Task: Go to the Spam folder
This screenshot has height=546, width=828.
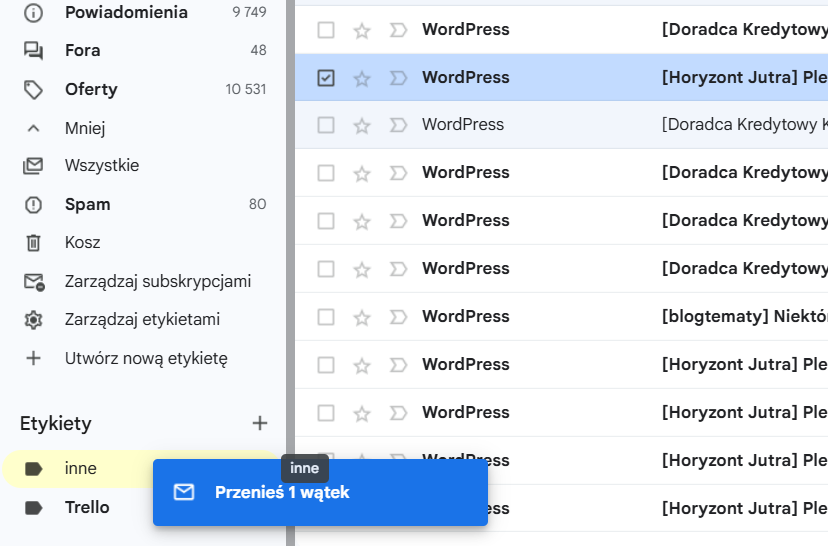Action: pos(88,204)
